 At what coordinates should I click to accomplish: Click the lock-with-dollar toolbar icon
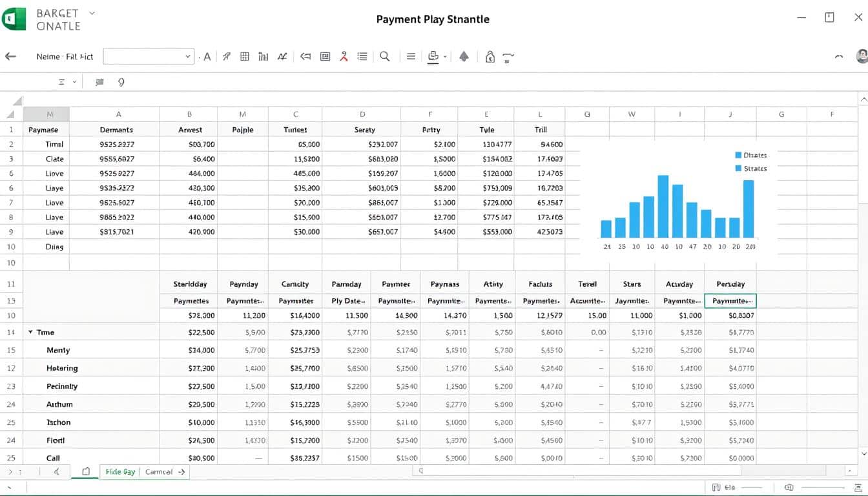click(490, 57)
